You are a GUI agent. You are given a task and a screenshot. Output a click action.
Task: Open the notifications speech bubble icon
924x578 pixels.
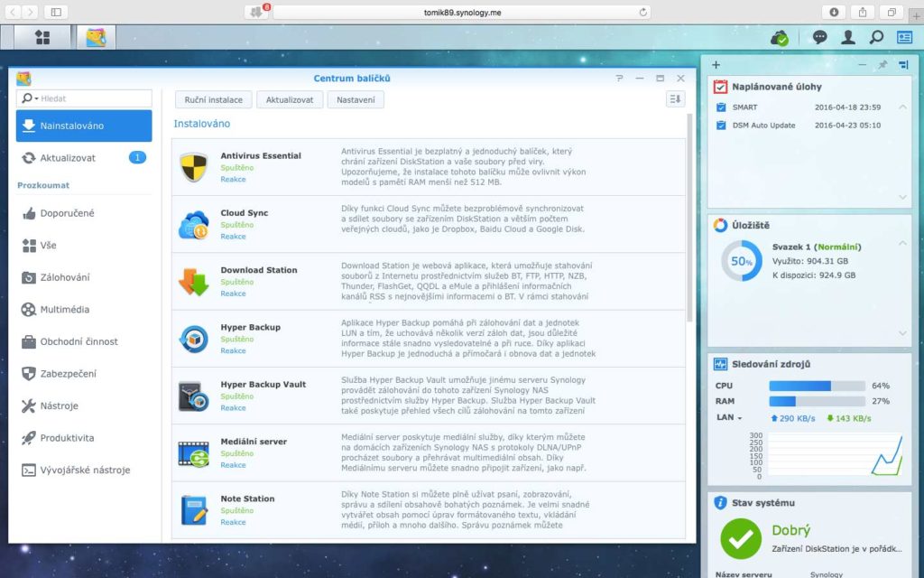tap(819, 37)
